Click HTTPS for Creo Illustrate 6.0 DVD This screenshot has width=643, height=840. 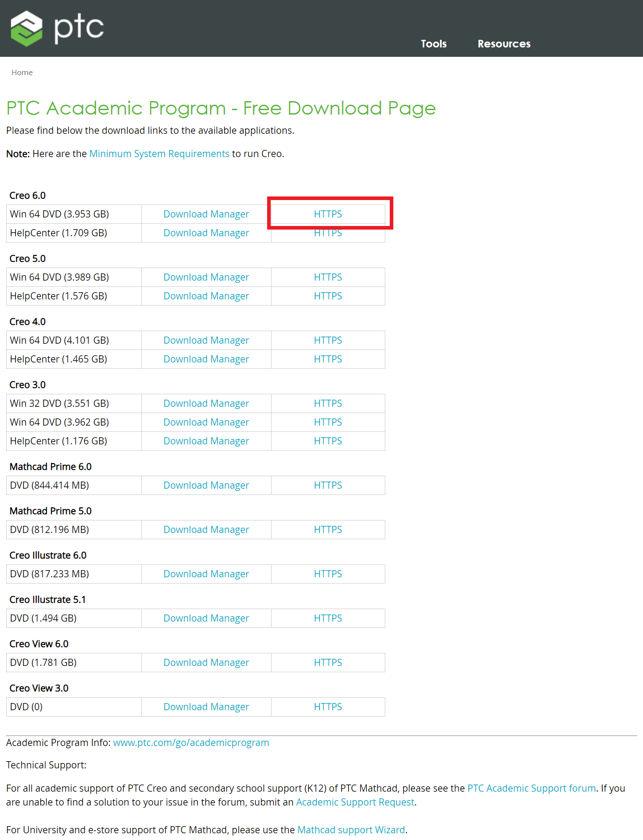(328, 574)
